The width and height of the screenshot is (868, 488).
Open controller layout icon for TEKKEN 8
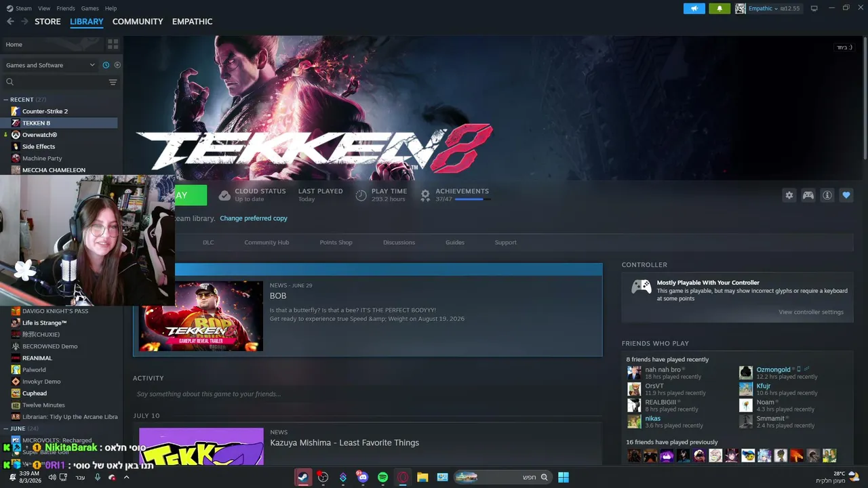(x=808, y=195)
